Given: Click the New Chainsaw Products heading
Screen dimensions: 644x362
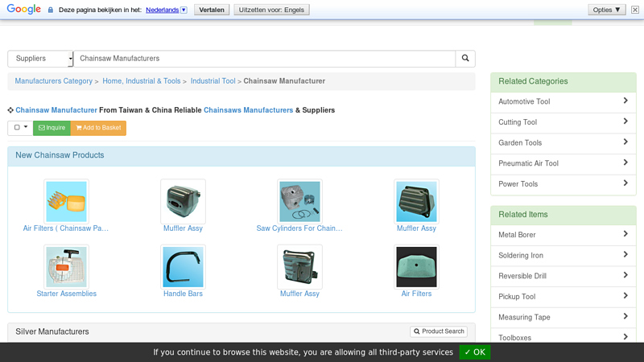Looking at the screenshot, I should coord(60,155).
